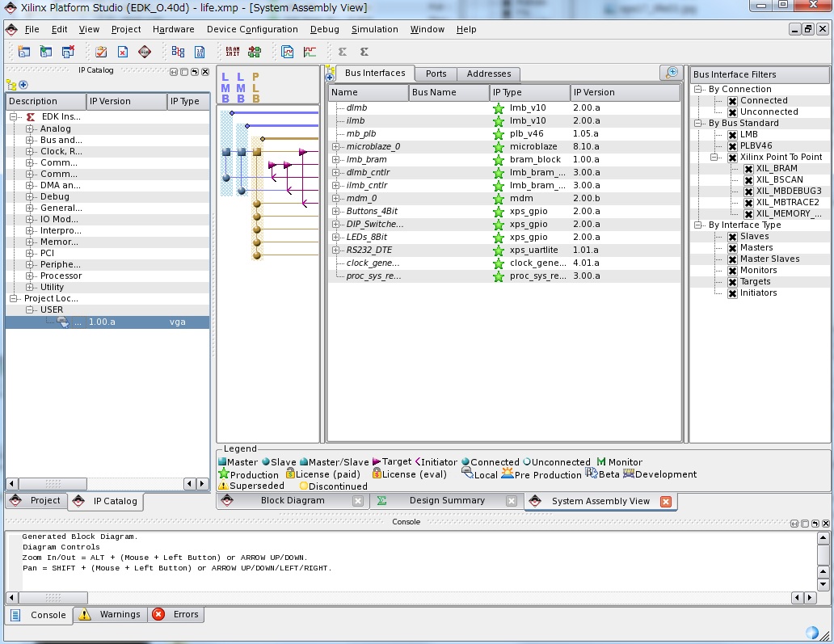Select the clock_gene... instance row
Screen dimensions: 834x644
pos(504,263)
